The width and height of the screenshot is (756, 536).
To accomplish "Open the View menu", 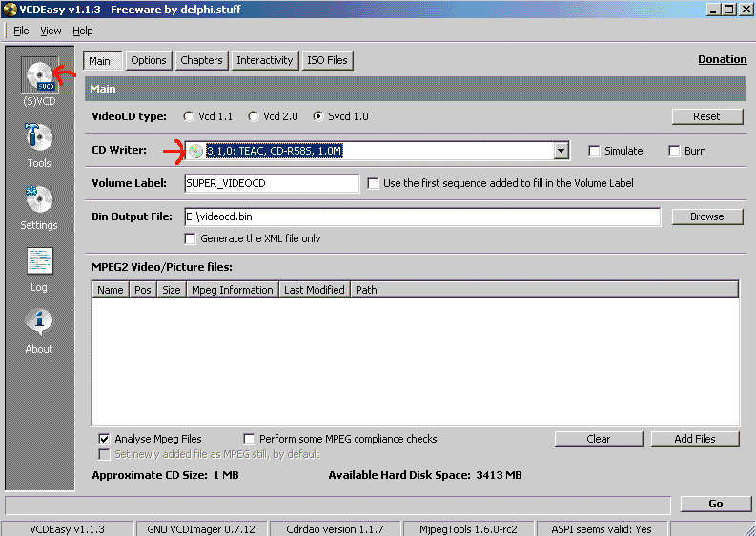I will pos(51,31).
